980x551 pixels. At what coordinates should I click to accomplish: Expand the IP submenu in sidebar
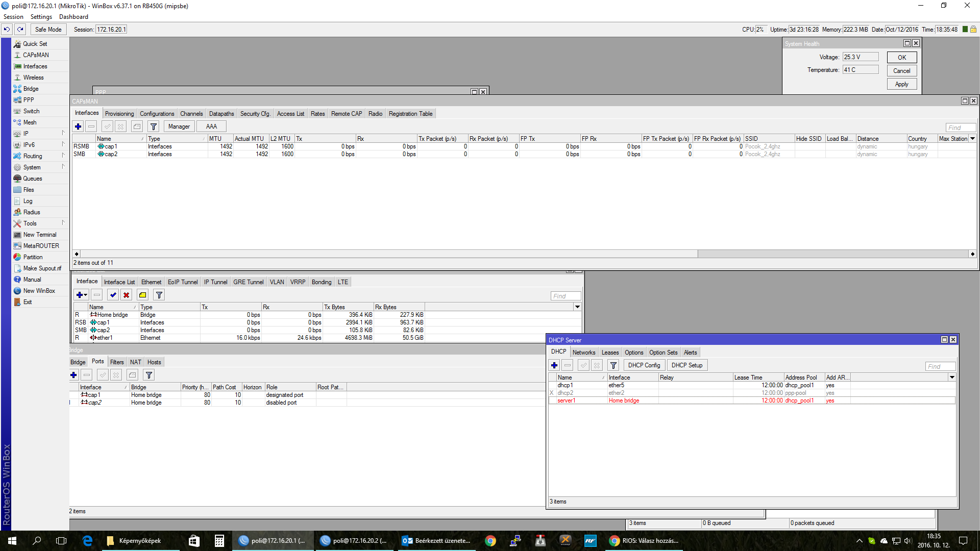[x=63, y=133]
